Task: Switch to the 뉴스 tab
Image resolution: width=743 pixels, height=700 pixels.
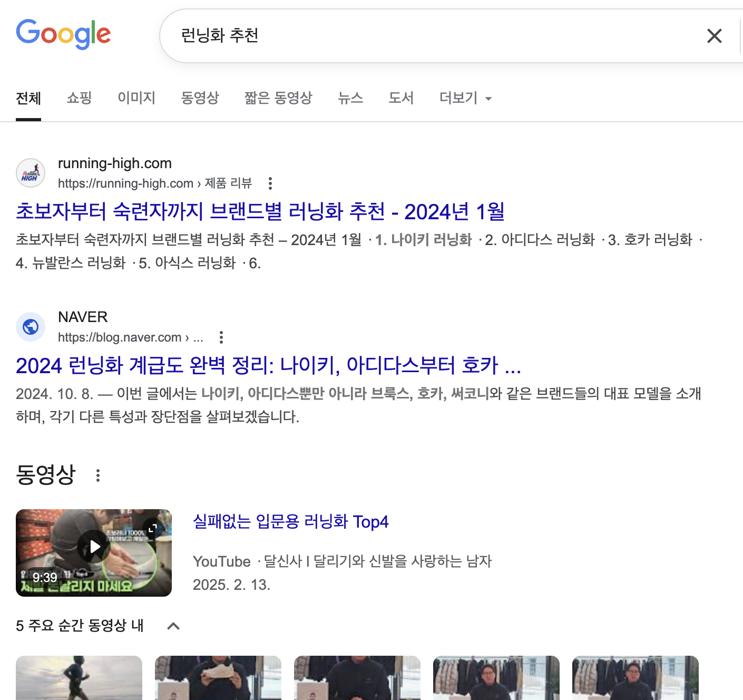Action: click(350, 98)
